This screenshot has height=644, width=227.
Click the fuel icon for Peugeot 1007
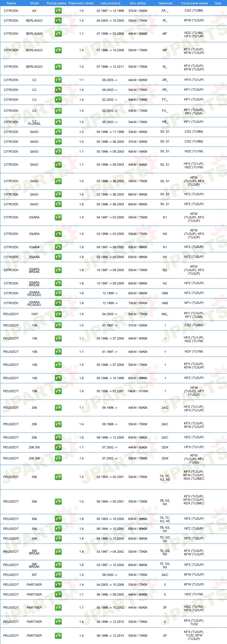58,314
